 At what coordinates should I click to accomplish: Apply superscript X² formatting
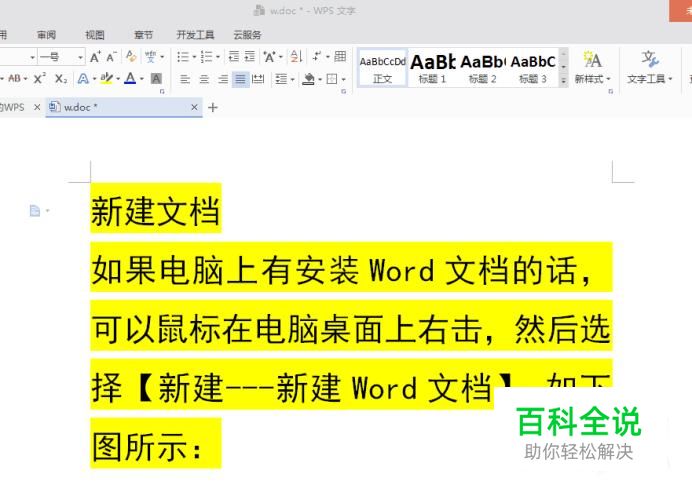pos(39,79)
